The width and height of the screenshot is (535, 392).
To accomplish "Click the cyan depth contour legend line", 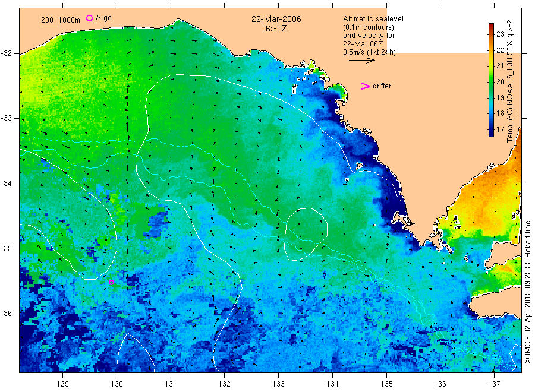I will 50,26.
